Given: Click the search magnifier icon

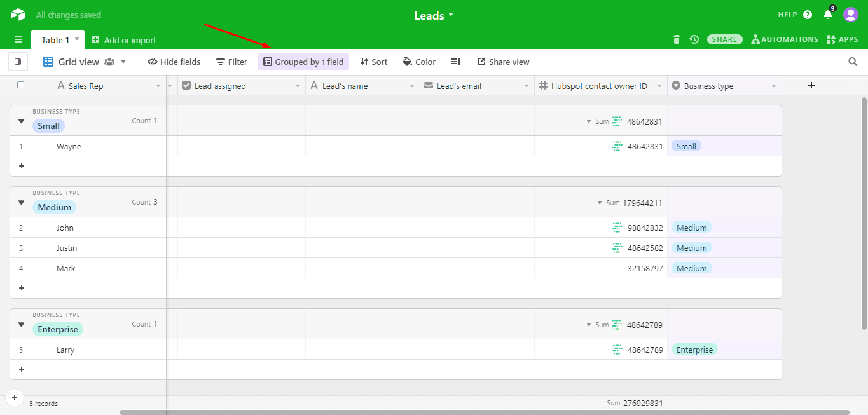Looking at the screenshot, I should pyautogui.click(x=853, y=62).
